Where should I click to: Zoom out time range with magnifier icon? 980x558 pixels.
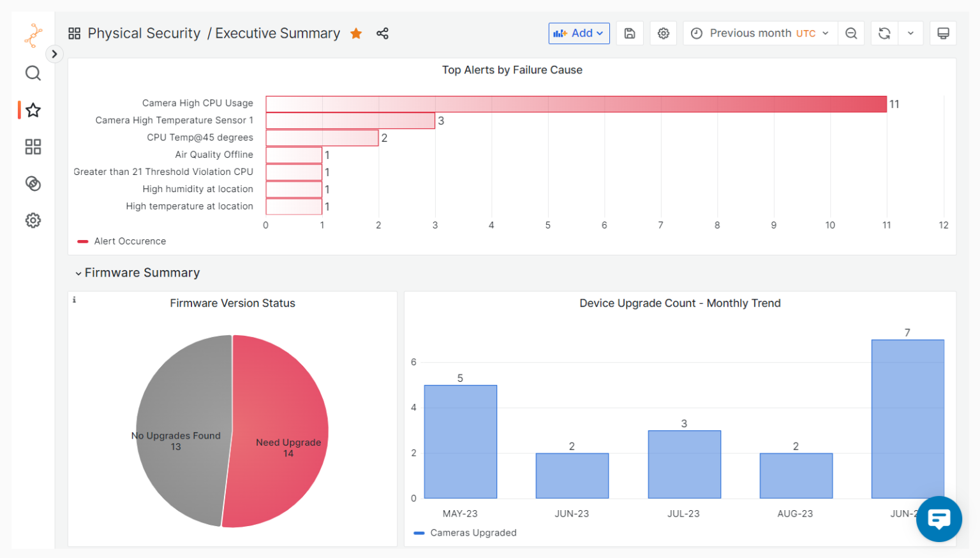tap(851, 33)
